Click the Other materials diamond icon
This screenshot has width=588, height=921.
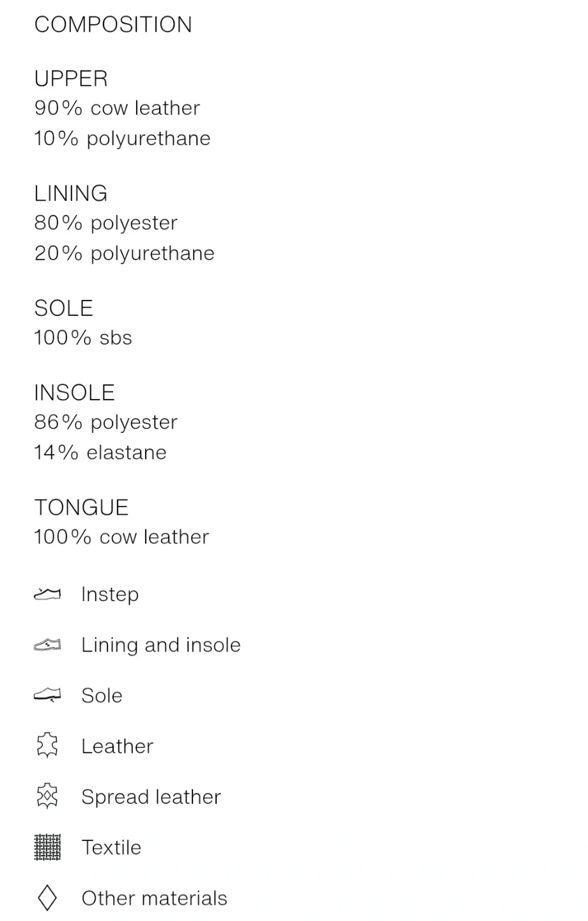click(x=47, y=898)
